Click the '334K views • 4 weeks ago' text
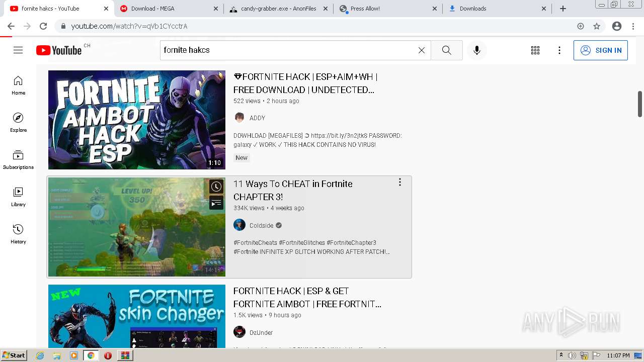 269,208
